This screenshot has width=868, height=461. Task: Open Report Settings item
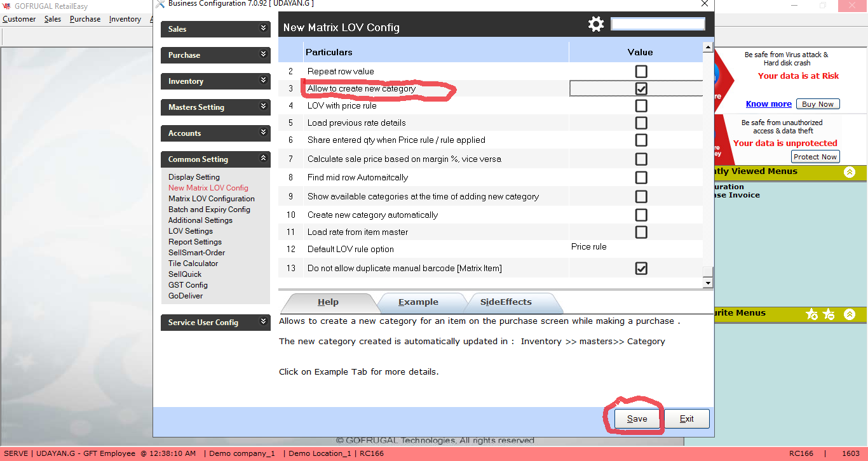coord(195,242)
